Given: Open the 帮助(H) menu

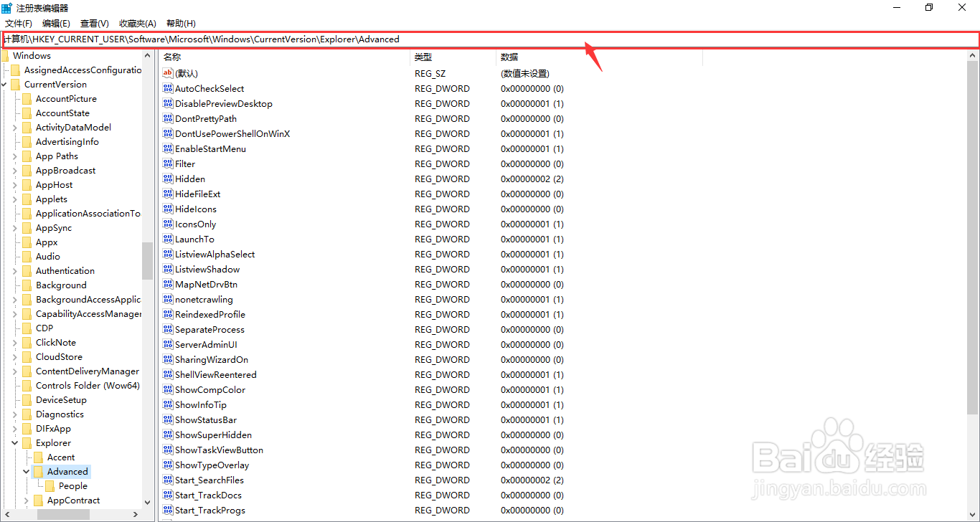Looking at the screenshot, I should click(x=181, y=24).
